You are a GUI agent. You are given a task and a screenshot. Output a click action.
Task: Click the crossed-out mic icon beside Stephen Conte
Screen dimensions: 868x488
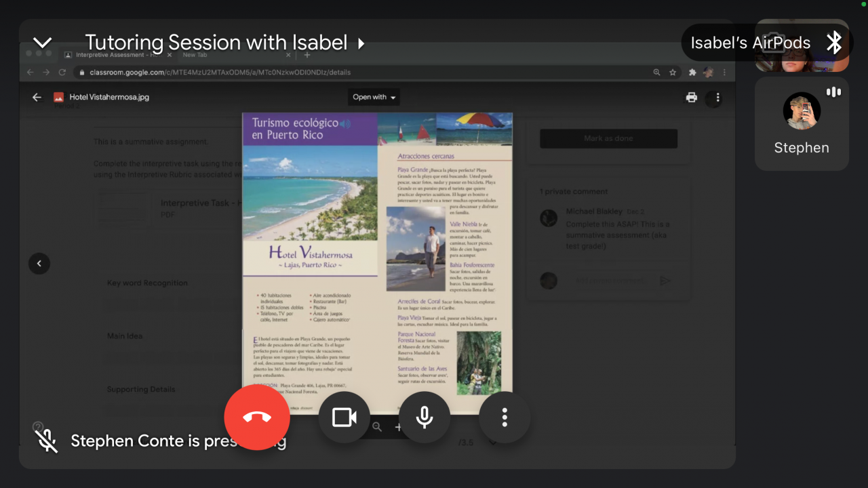click(46, 441)
